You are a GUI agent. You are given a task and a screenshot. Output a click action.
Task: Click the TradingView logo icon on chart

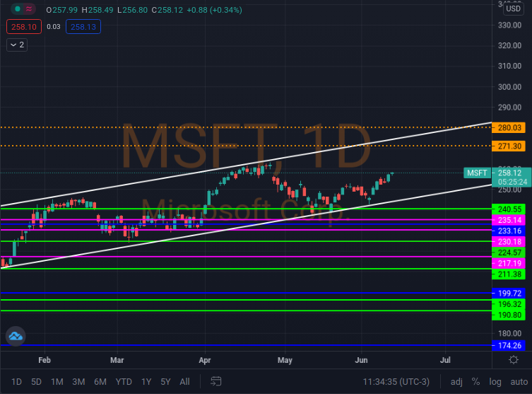click(16, 336)
